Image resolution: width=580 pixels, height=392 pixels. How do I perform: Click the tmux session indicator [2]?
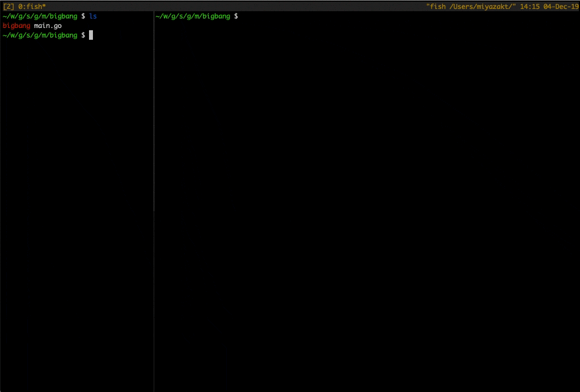pos(8,6)
